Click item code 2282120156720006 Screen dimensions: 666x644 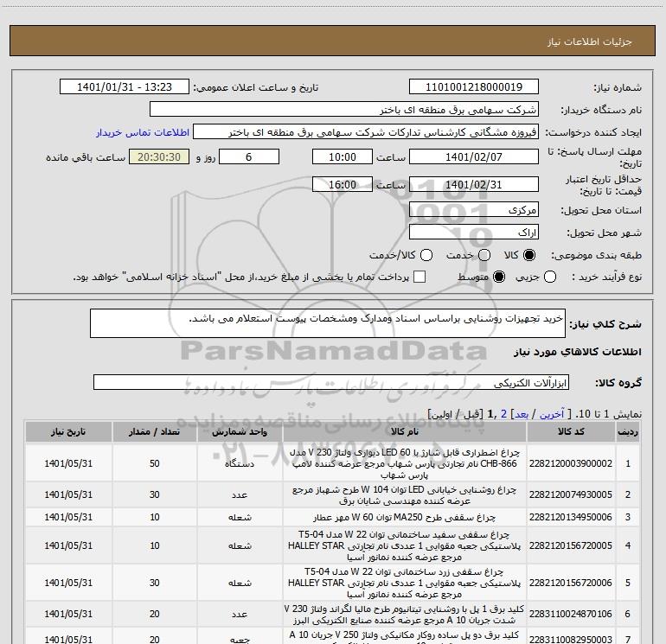571,583
